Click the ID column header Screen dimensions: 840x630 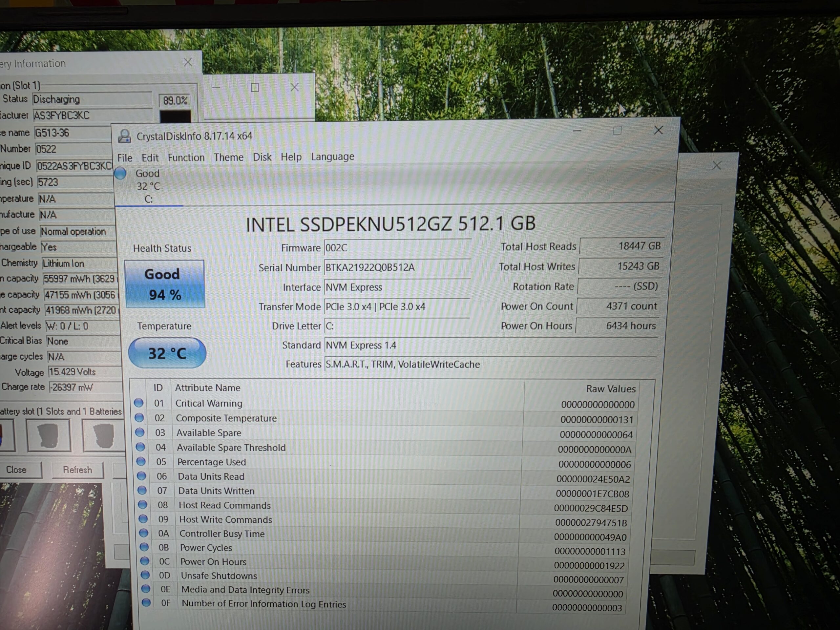[x=158, y=388]
